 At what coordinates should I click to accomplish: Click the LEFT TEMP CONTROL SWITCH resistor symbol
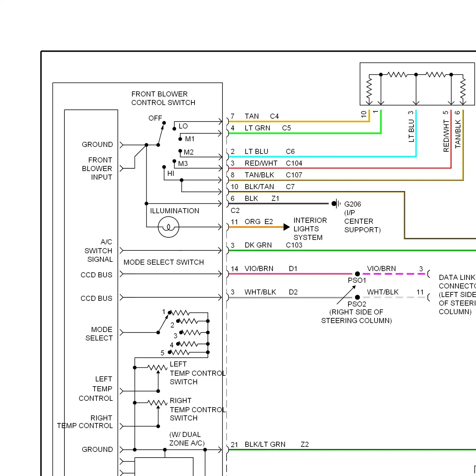157,368
